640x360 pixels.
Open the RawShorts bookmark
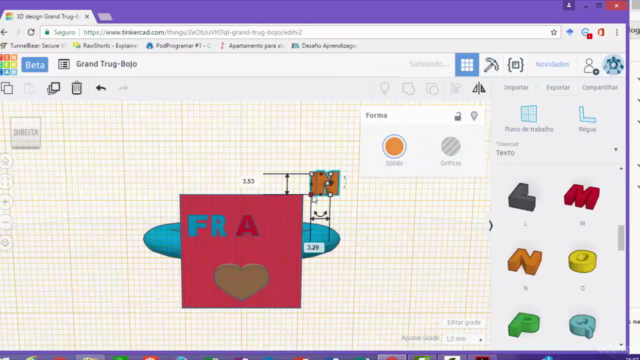tap(105, 46)
